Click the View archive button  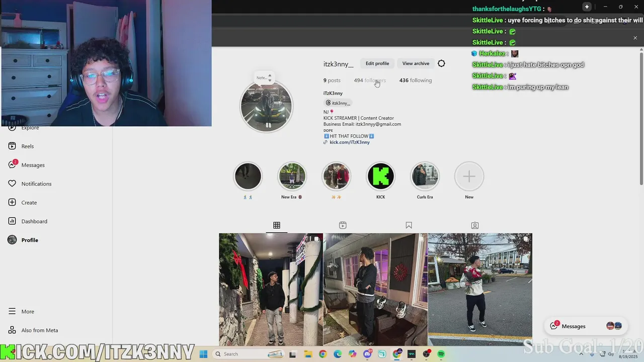pyautogui.click(x=416, y=63)
